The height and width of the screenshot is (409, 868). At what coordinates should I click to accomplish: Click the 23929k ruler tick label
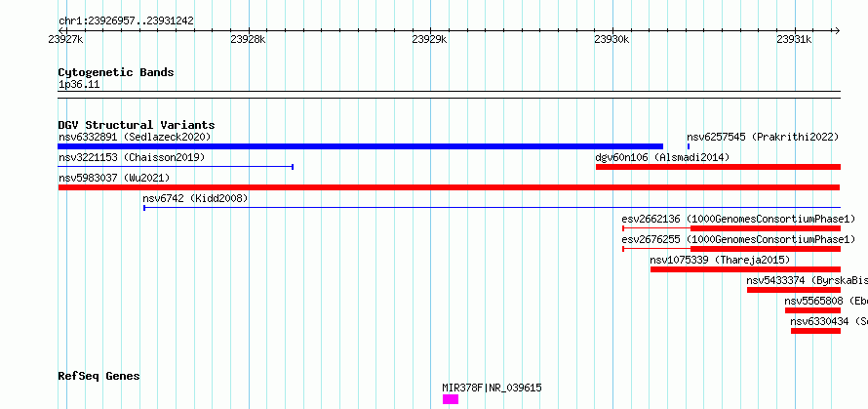[429, 39]
